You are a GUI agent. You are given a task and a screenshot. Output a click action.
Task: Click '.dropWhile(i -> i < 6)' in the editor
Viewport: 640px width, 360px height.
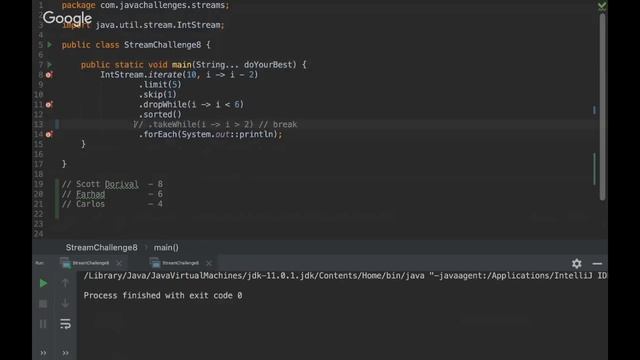tap(191, 104)
